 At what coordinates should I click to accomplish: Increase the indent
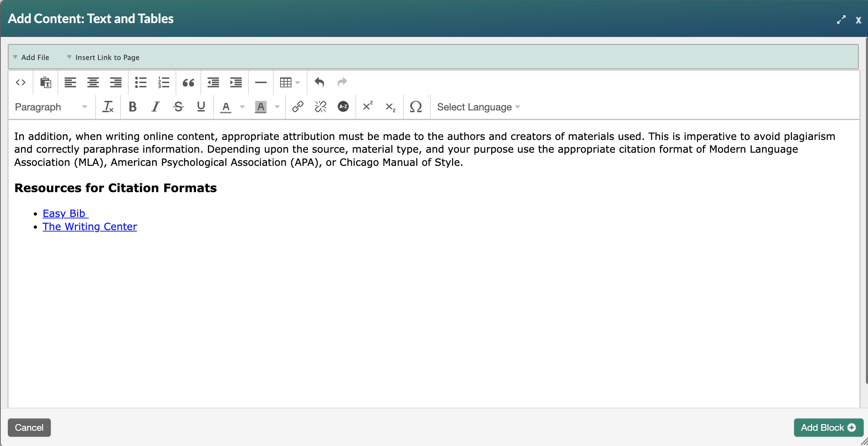236,83
